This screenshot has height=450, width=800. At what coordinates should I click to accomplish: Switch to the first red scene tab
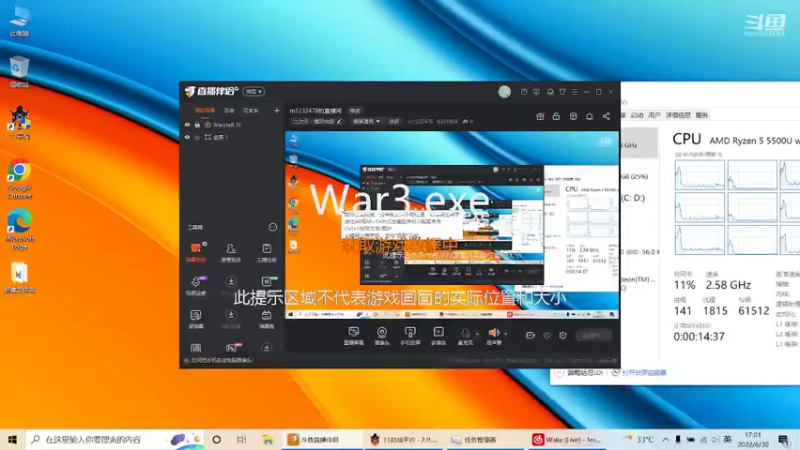pyautogui.click(x=205, y=110)
